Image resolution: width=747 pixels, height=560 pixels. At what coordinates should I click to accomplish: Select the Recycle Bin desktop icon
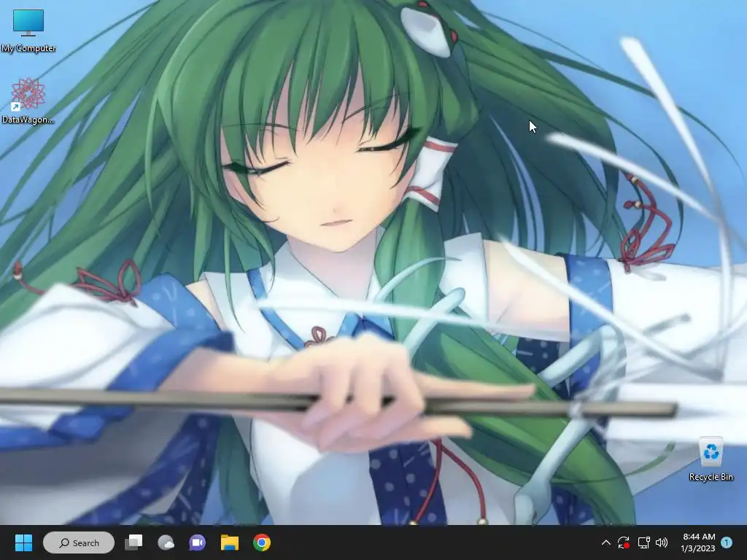click(711, 459)
